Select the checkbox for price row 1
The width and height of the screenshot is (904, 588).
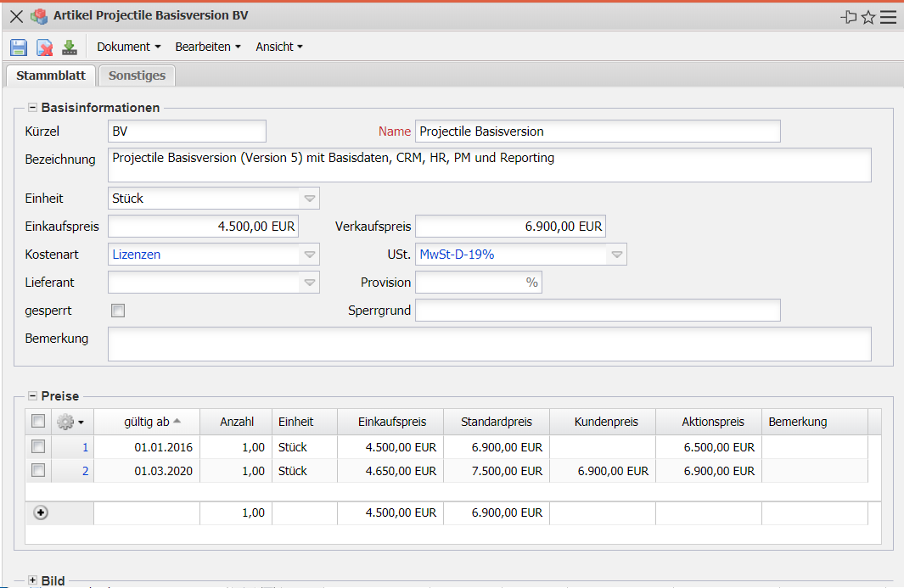(x=38, y=447)
